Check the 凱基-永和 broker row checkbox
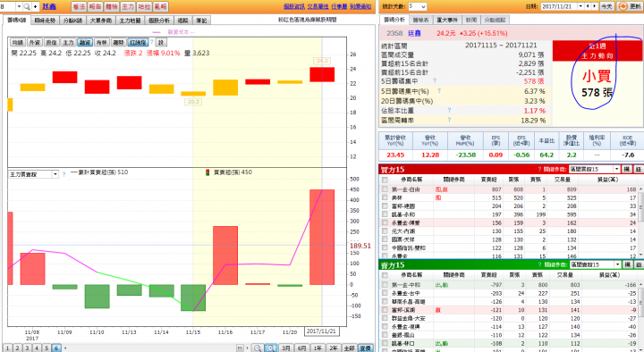The height and width of the screenshot is (352, 644). point(385,214)
